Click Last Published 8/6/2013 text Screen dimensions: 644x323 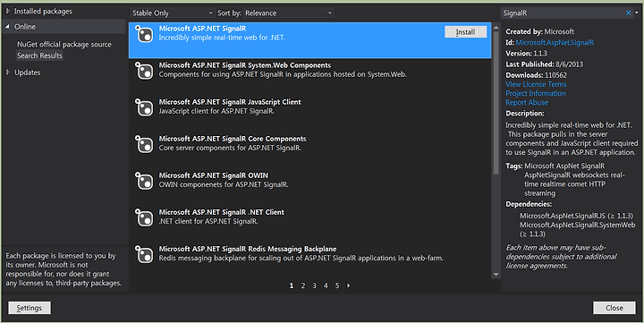coord(544,64)
